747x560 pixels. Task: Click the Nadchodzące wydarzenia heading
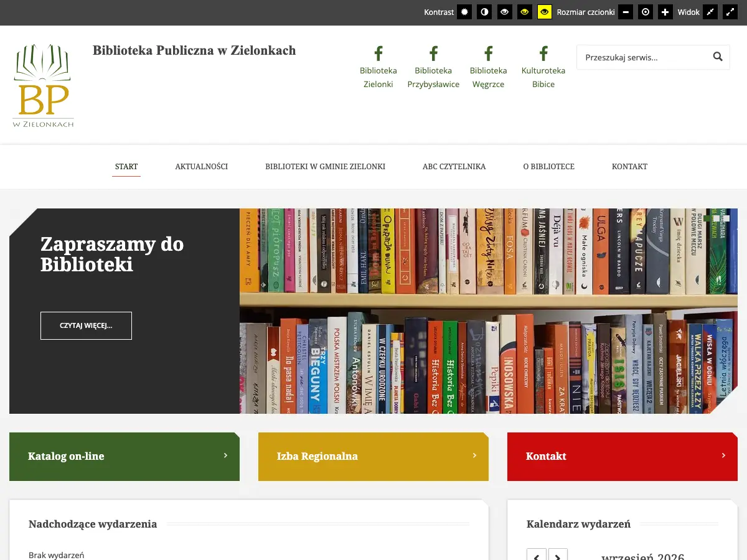(x=93, y=524)
